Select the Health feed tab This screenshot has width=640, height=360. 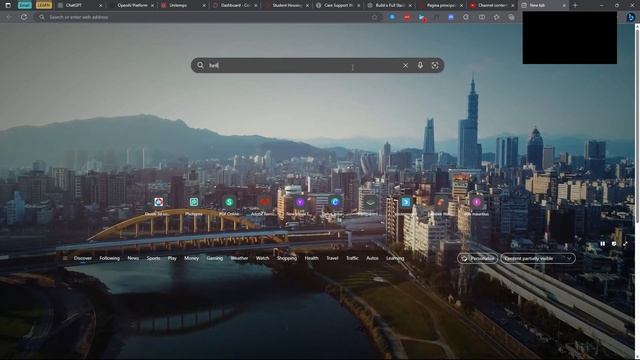311,258
